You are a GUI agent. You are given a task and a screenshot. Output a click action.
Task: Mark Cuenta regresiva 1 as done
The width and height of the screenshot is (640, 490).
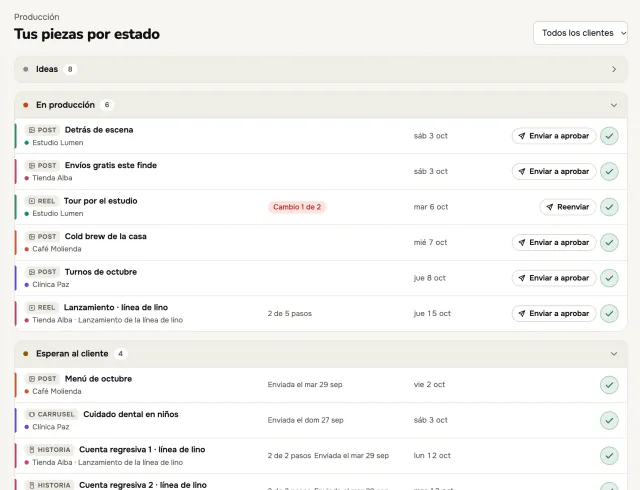pyautogui.click(x=609, y=456)
